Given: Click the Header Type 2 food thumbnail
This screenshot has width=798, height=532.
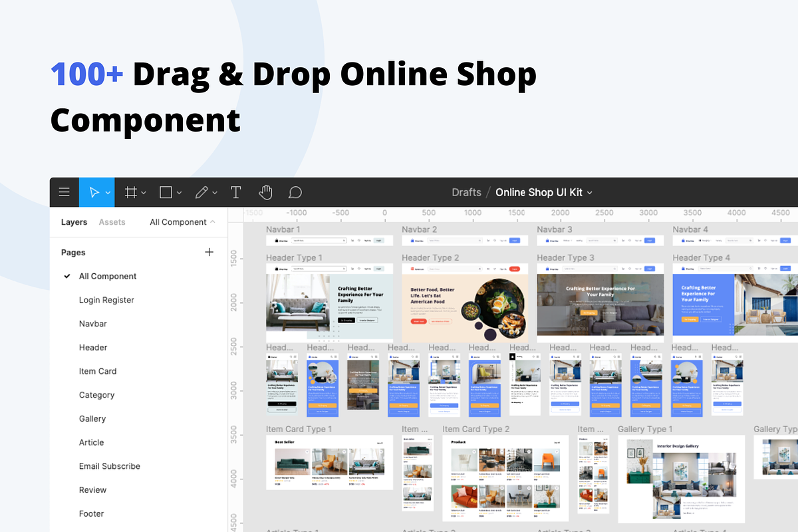Looking at the screenshot, I should pos(465,303).
